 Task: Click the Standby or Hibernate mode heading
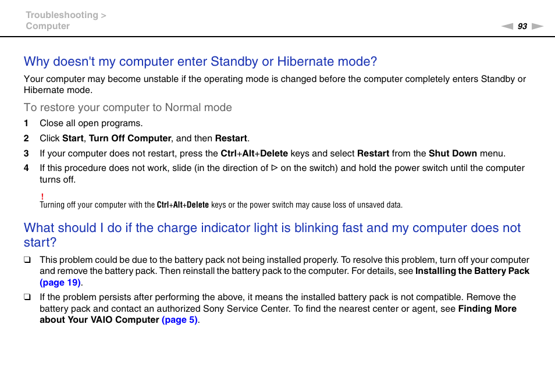(200, 62)
